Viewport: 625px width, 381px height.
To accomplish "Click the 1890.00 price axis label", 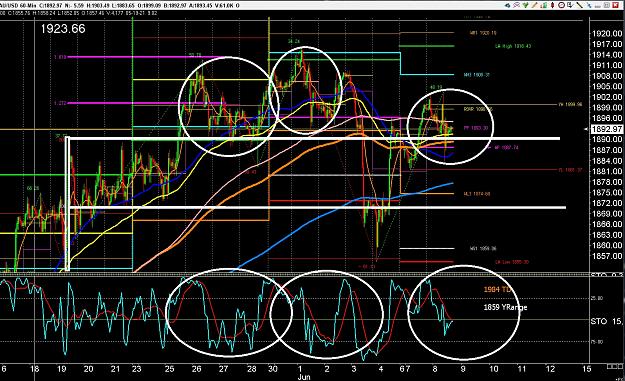I will pos(607,139).
